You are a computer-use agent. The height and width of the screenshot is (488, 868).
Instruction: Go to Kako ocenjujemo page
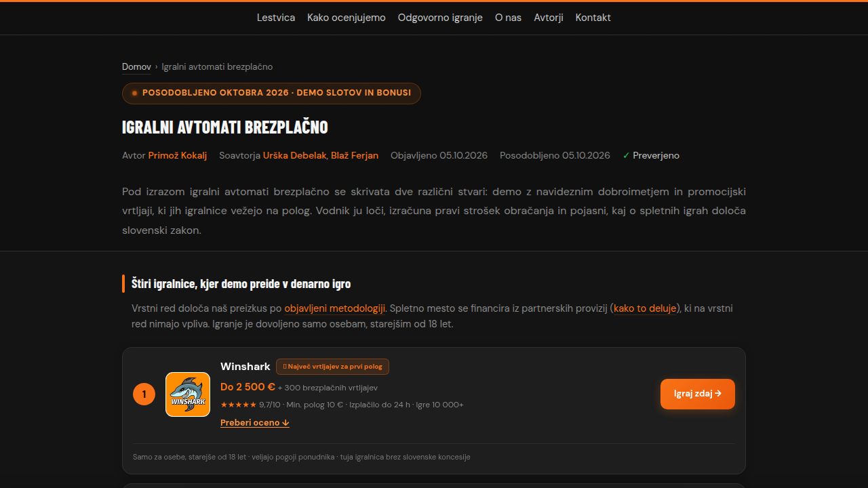pyautogui.click(x=347, y=18)
